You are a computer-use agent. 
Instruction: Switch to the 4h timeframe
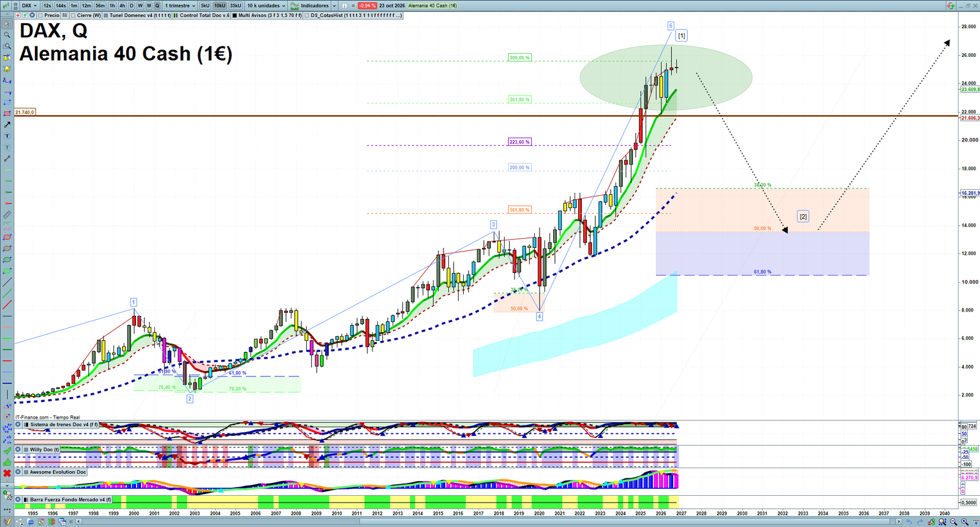tap(122, 6)
